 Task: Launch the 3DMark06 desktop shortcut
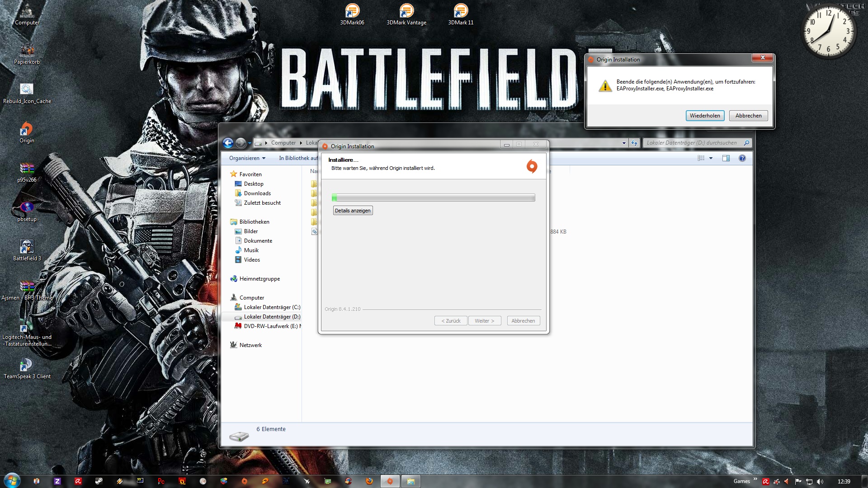click(x=352, y=14)
